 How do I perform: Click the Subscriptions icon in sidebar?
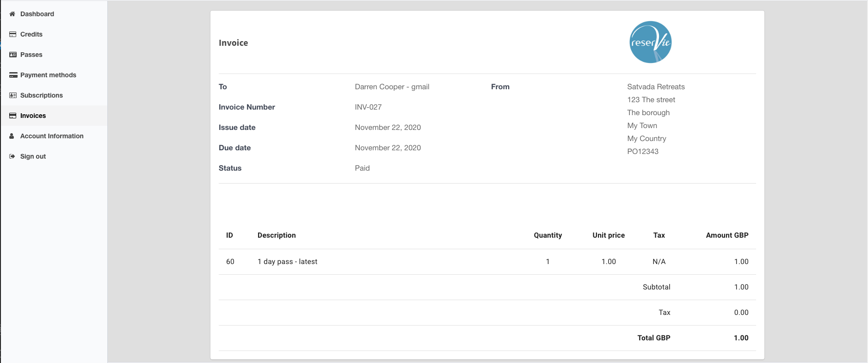point(13,95)
